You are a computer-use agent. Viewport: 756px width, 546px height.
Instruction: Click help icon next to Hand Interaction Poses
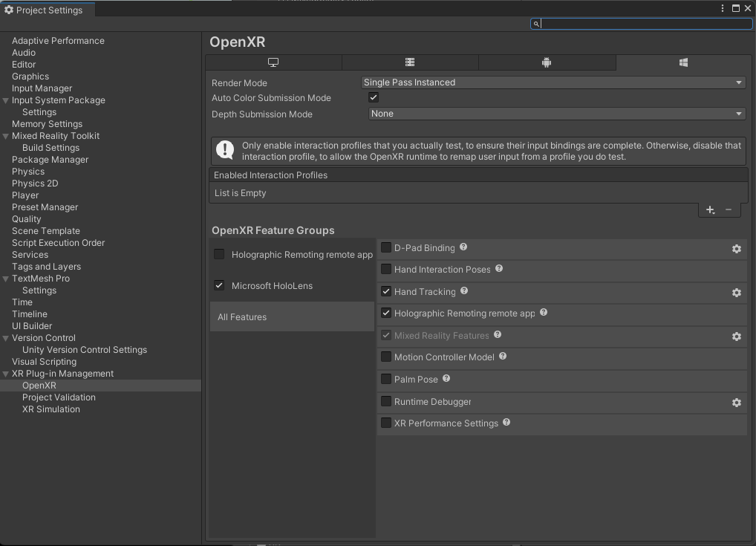tap(499, 269)
